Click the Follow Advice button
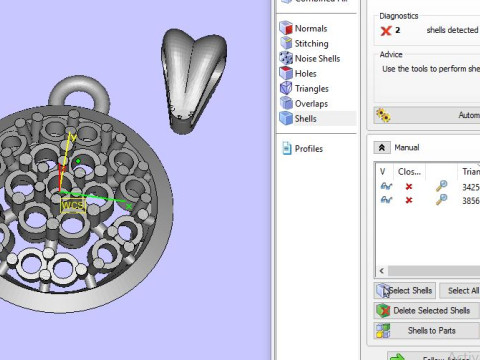 click(x=433, y=357)
